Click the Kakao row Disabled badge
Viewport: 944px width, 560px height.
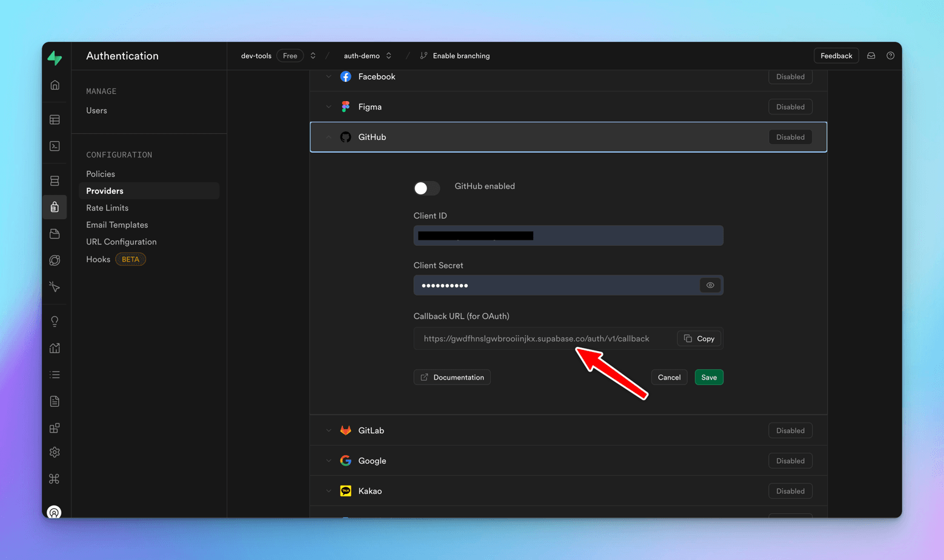coord(790,491)
